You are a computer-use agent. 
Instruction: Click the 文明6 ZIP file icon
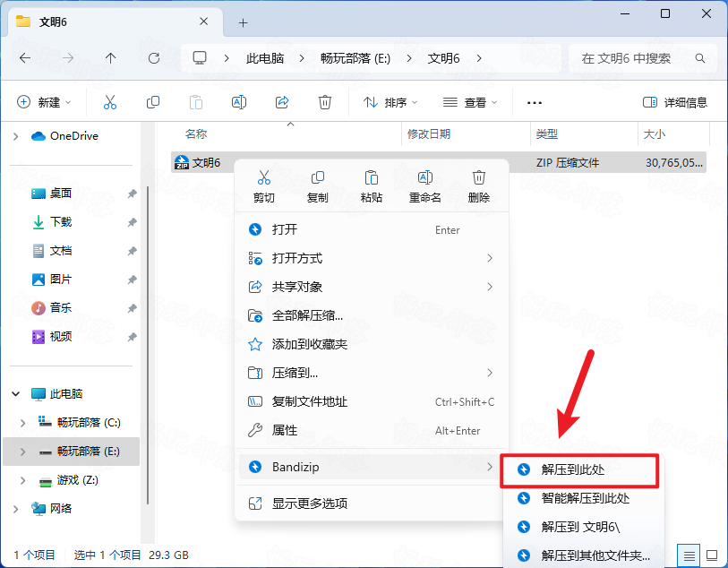click(x=181, y=162)
